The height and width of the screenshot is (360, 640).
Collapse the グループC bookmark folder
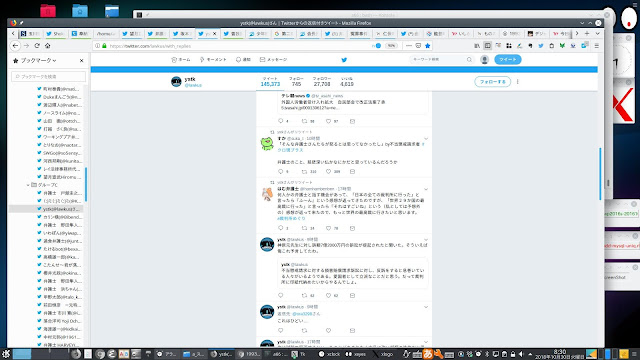[x=28, y=185]
